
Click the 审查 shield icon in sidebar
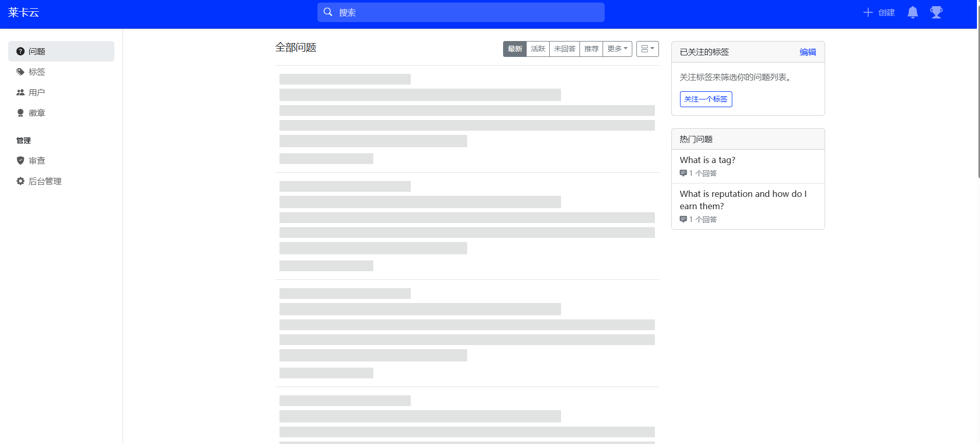21,160
